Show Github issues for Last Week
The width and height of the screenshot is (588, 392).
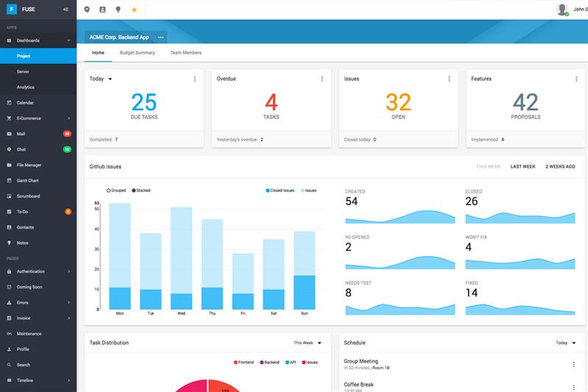[523, 167]
